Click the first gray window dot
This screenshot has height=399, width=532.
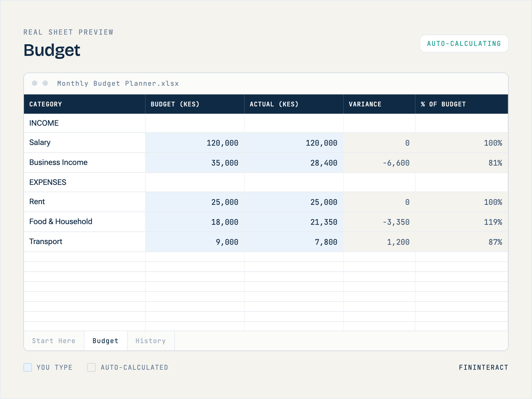(35, 83)
